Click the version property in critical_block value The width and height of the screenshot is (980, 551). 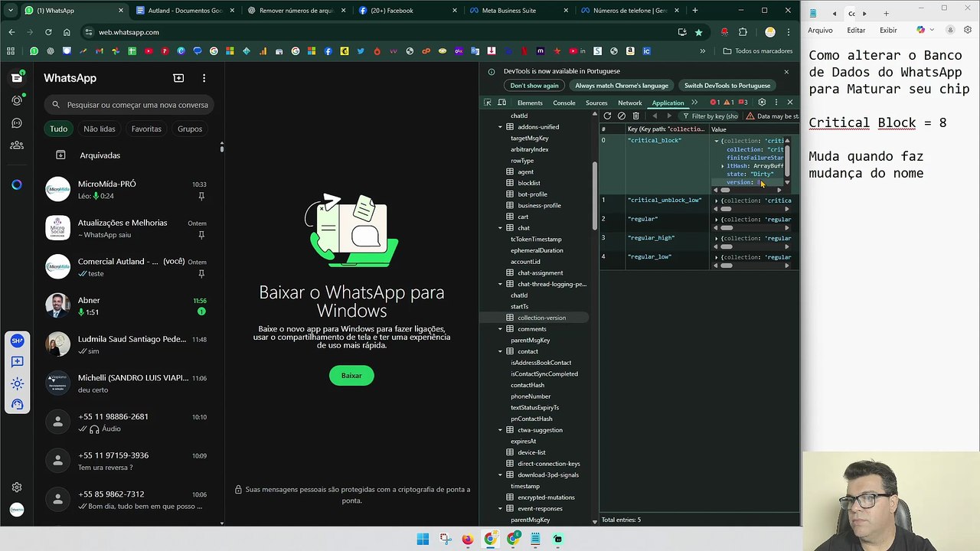tap(744, 182)
